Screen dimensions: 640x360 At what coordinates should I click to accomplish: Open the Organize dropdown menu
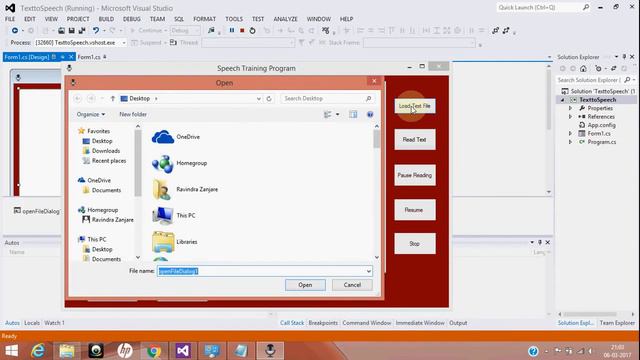coord(91,114)
